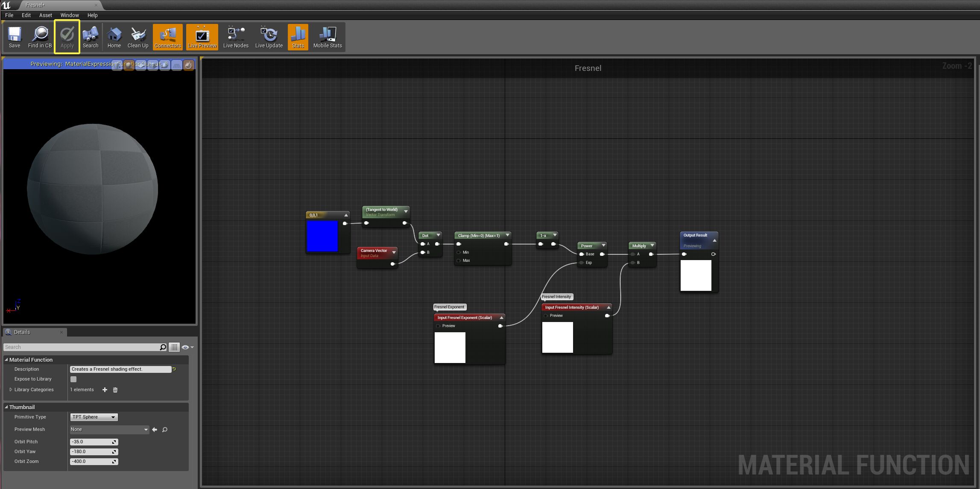The height and width of the screenshot is (489, 980).
Task: Open the Primitive Type dropdown showing TPT Sphere
Action: pos(94,417)
